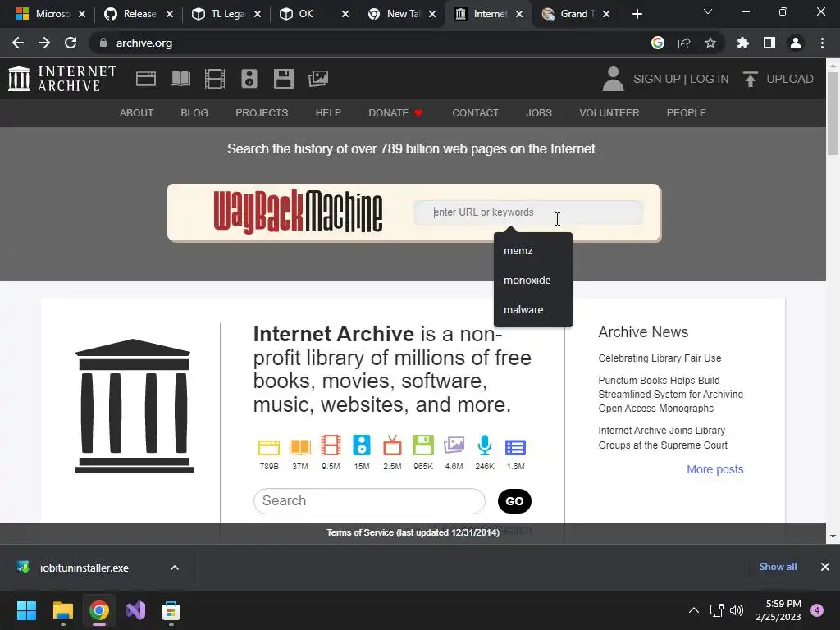The image size is (840, 630).
Task: Open the Video film icon in top bar
Action: pos(214,79)
